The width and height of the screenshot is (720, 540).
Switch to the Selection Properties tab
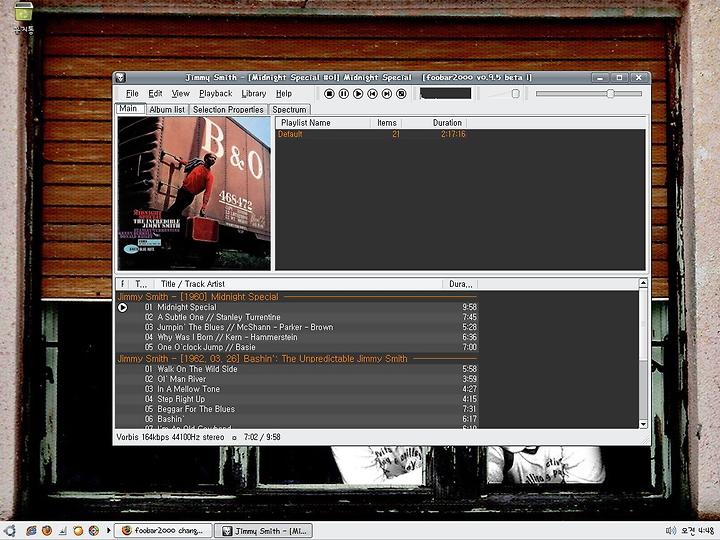[x=228, y=110]
